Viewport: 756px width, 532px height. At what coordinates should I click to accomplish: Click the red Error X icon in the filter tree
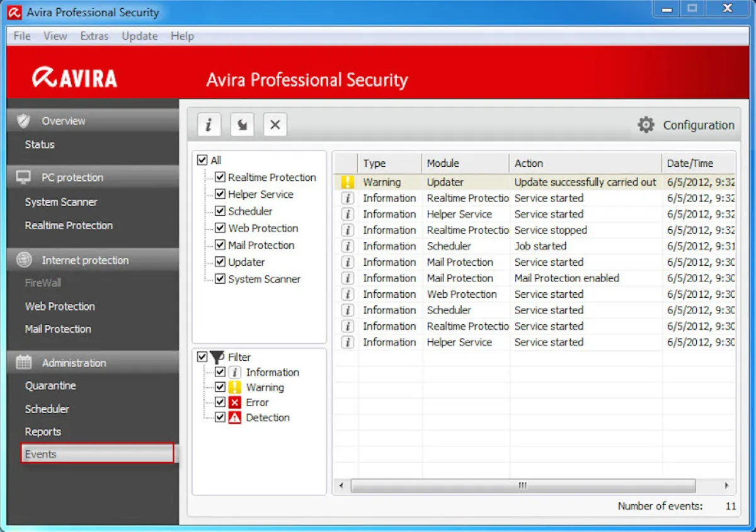[234, 402]
